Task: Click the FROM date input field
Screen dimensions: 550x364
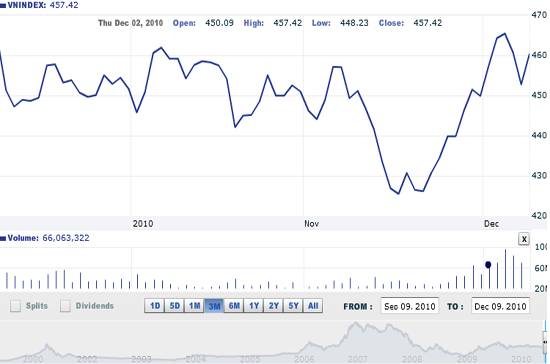Action: point(409,306)
